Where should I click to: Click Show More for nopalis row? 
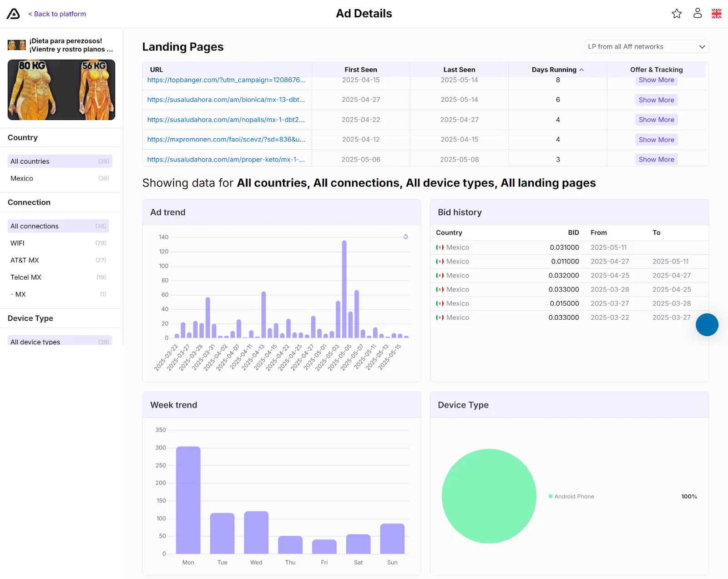click(656, 120)
